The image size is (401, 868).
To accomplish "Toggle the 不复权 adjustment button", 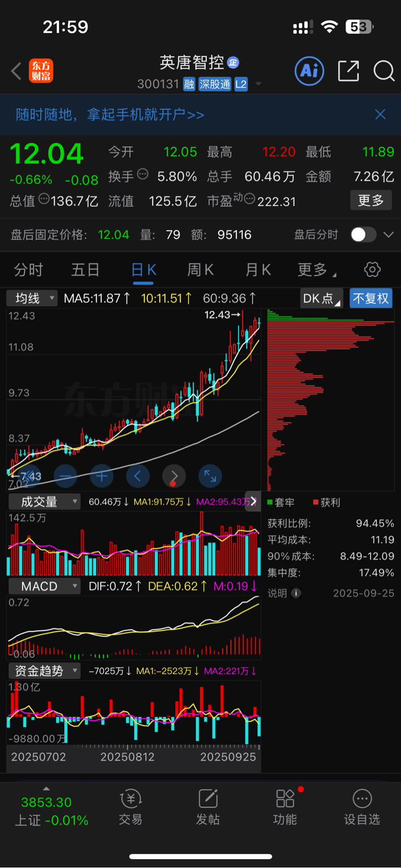I will [371, 299].
